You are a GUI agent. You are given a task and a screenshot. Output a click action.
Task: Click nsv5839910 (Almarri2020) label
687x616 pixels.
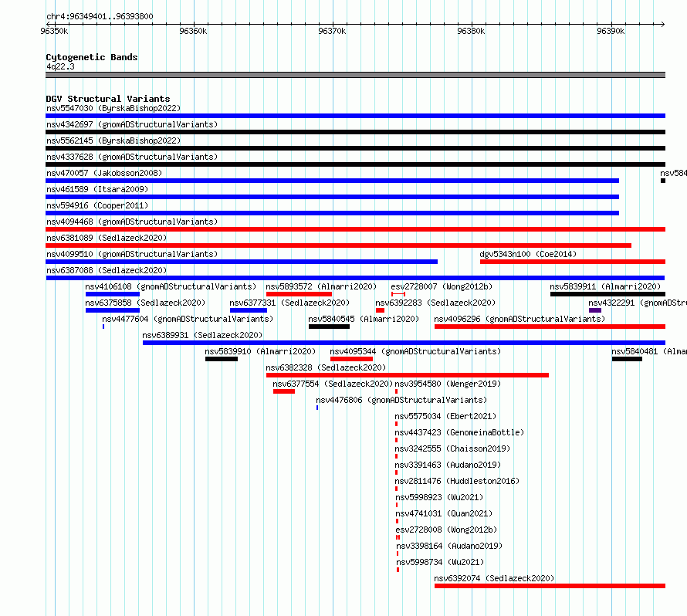pos(260,351)
